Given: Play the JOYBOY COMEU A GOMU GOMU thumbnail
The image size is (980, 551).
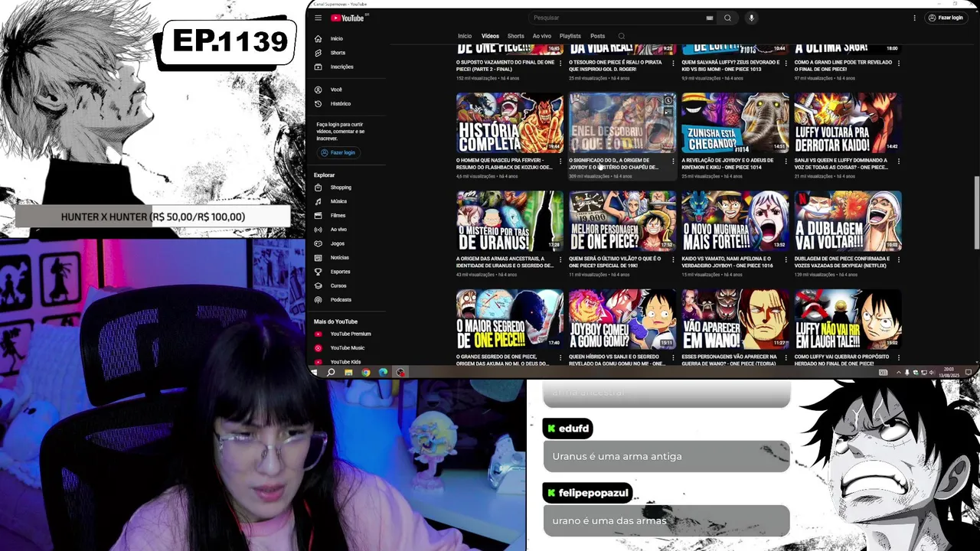Looking at the screenshot, I should (x=622, y=319).
